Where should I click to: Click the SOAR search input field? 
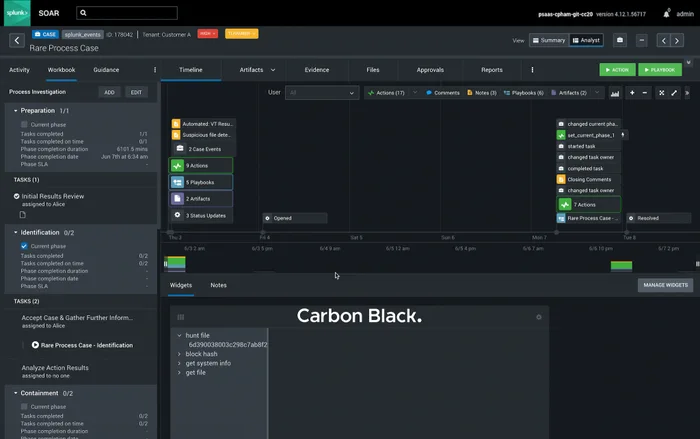126,14
